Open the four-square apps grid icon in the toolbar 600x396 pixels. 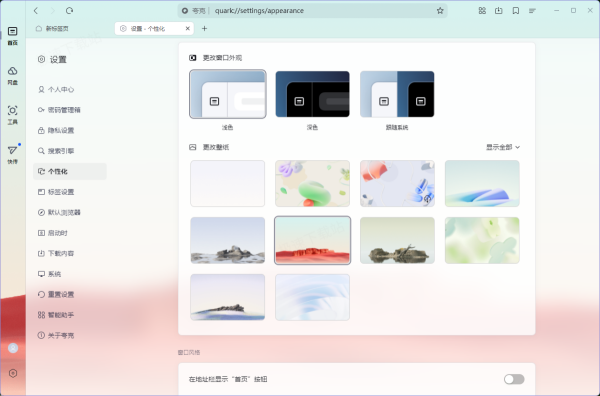[482, 11]
